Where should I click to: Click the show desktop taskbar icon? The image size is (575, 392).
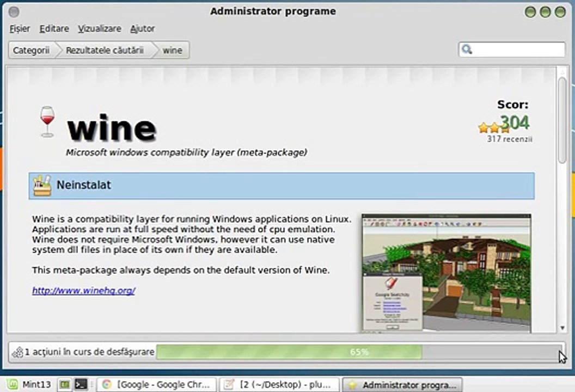[x=65, y=385]
